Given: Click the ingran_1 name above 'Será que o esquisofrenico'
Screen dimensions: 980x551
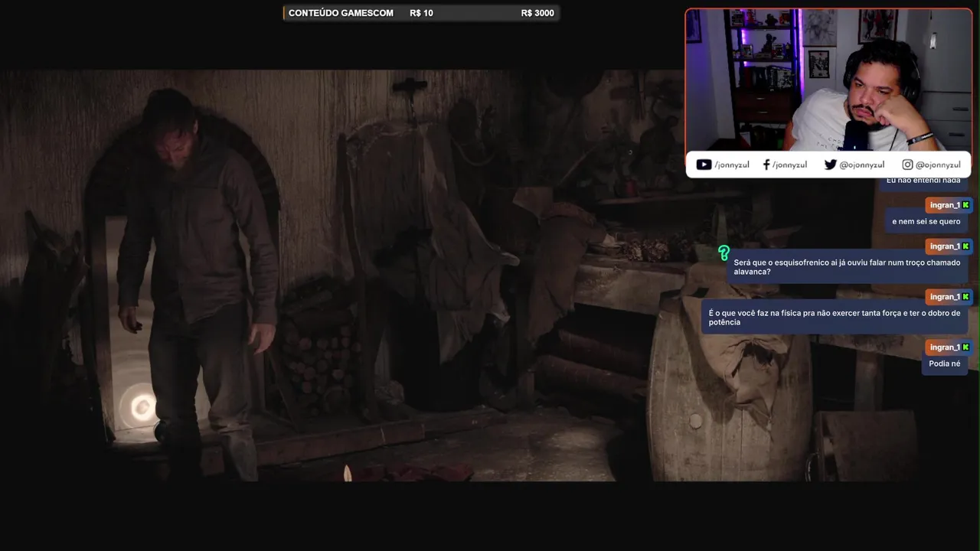Looking at the screenshot, I should (x=945, y=246).
